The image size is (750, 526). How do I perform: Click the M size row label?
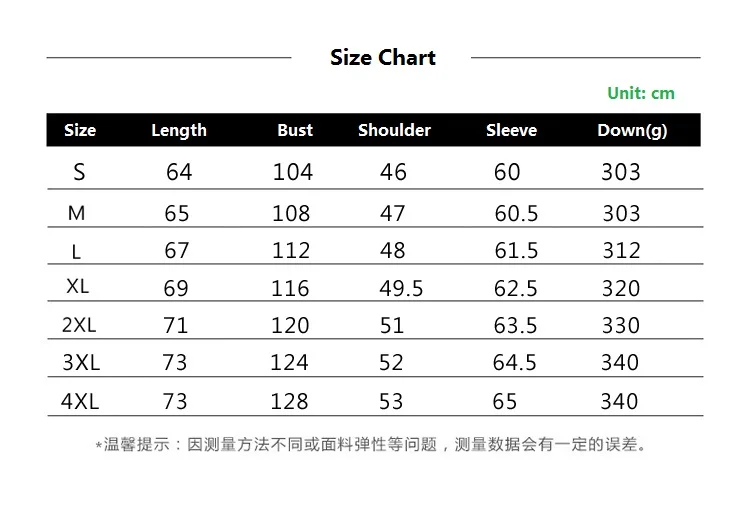[x=77, y=213]
